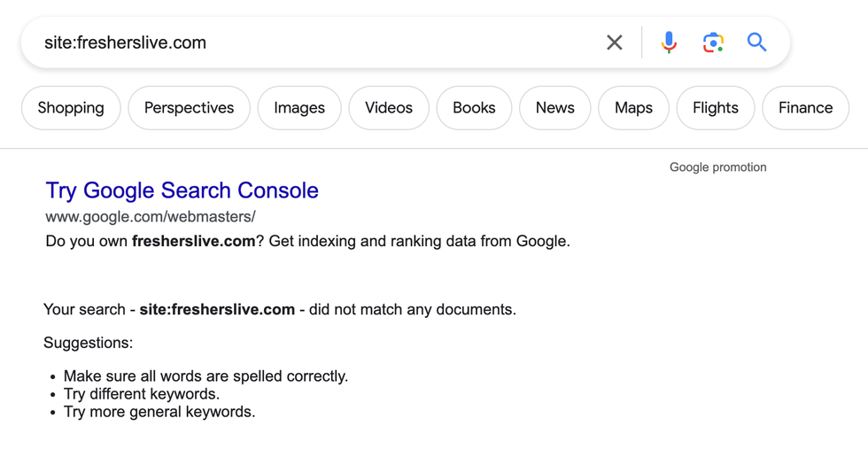868x457 pixels.
Task: Open the Images results tab
Action: point(299,108)
